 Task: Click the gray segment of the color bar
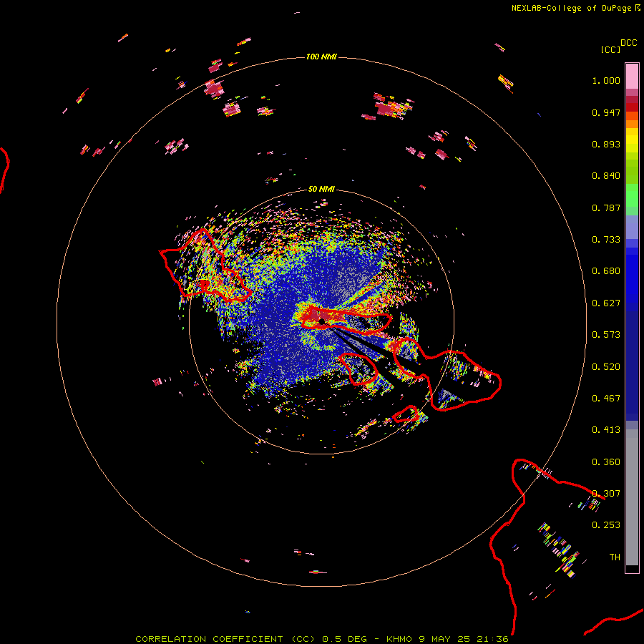coord(632,497)
